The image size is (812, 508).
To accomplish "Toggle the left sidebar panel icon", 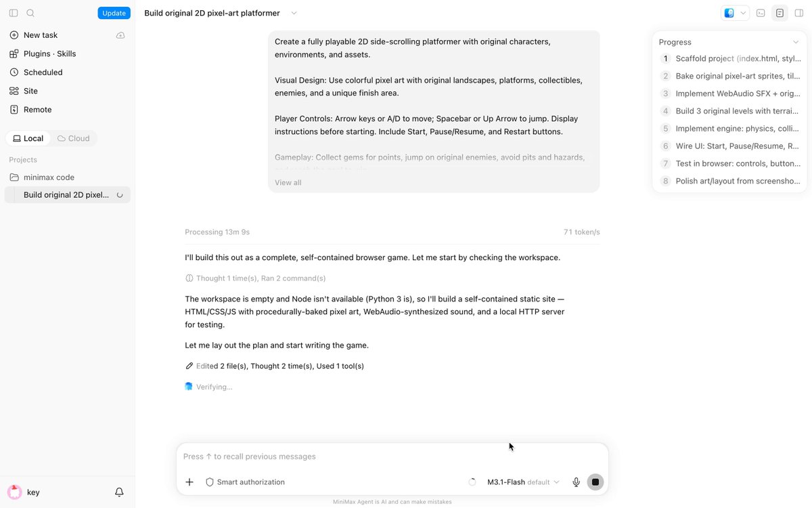I will [14, 13].
